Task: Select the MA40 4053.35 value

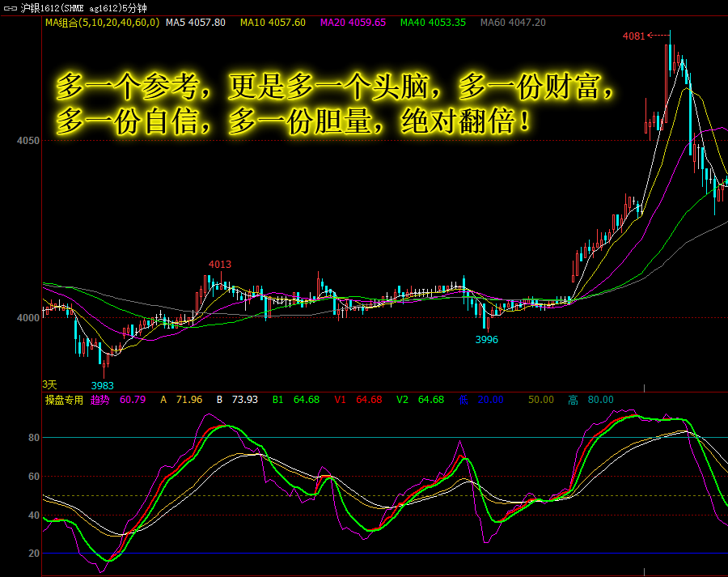Action: pyautogui.click(x=433, y=23)
